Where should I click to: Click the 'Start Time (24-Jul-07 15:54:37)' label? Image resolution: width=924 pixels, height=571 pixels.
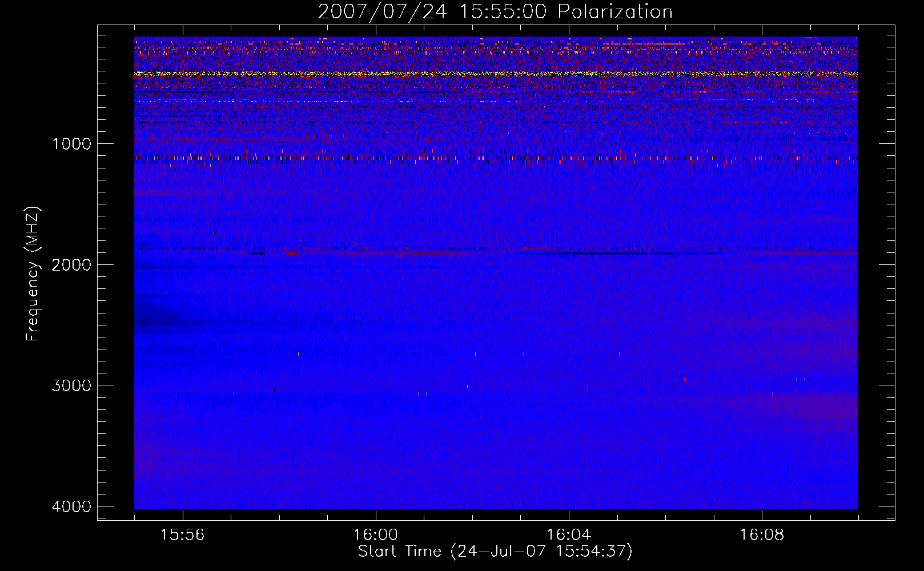point(495,552)
